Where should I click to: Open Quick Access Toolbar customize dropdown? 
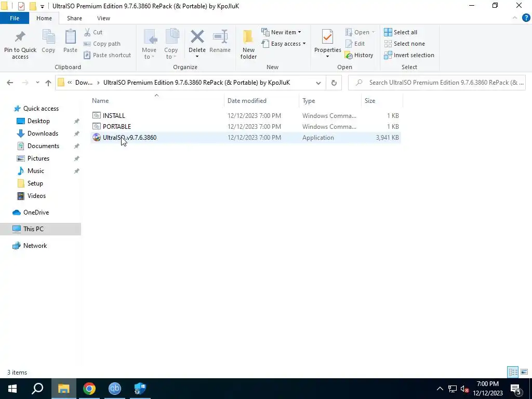(42, 6)
